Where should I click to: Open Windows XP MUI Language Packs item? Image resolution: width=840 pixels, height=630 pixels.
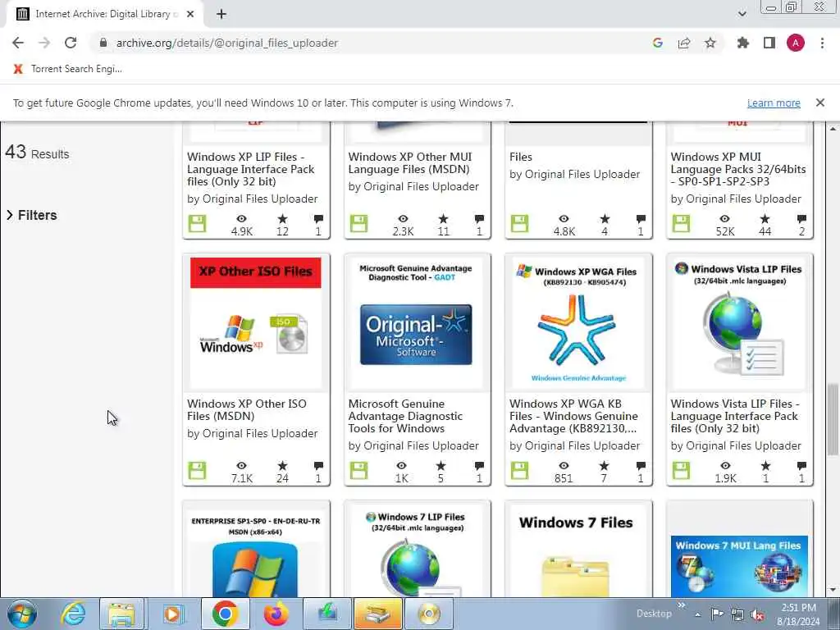(x=737, y=169)
